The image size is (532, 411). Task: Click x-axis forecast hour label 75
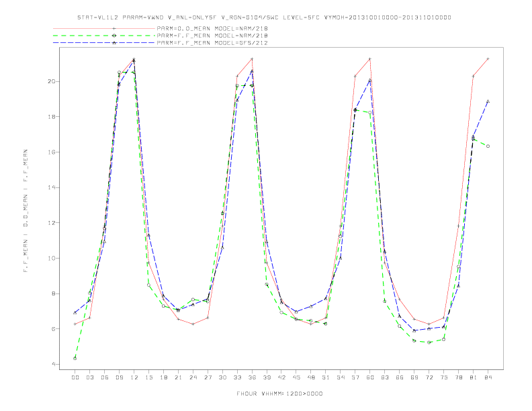[444, 377]
